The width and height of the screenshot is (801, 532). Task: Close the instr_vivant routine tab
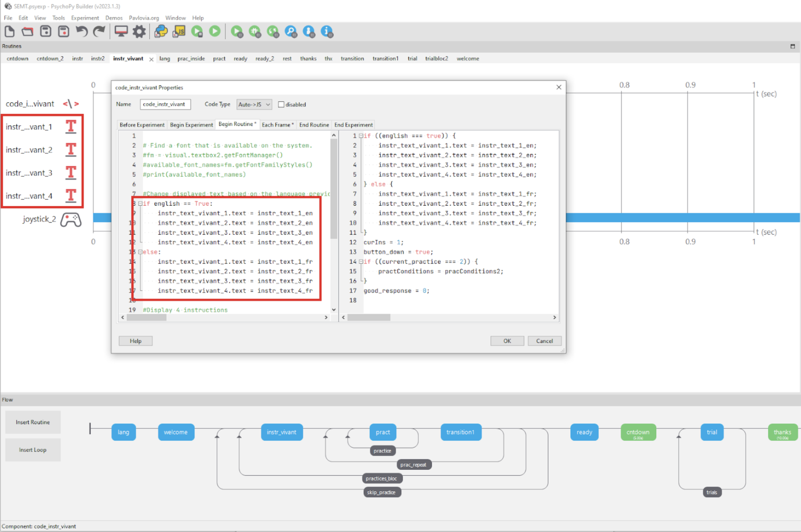click(x=151, y=59)
